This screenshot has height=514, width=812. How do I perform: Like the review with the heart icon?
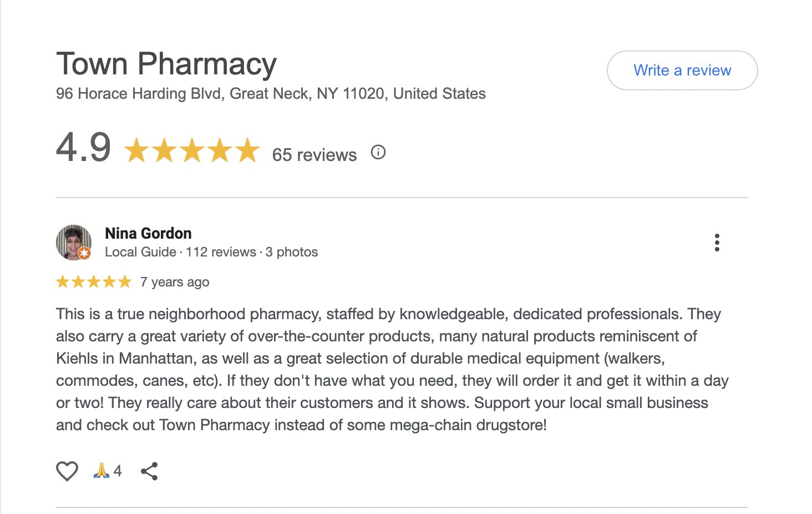67,471
